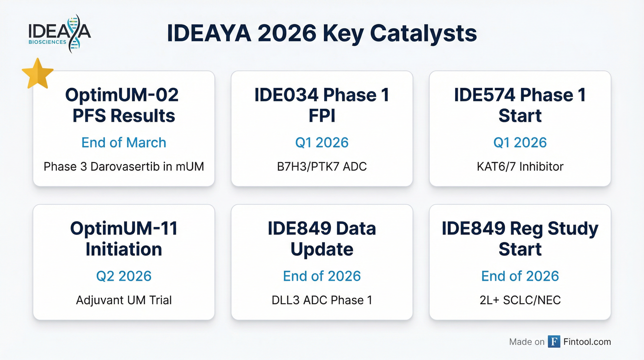Select the OptimUM-02 PFS Results heading

pos(124,105)
